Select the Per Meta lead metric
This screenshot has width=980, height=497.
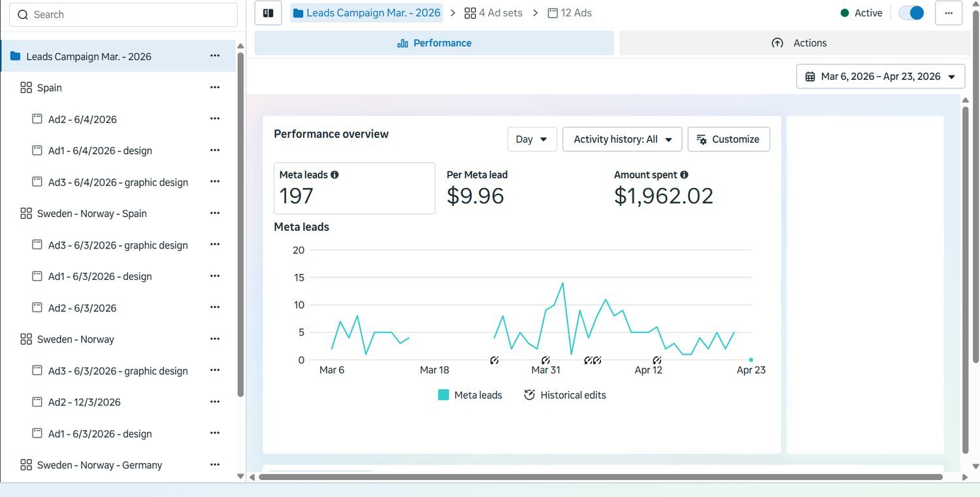click(477, 188)
